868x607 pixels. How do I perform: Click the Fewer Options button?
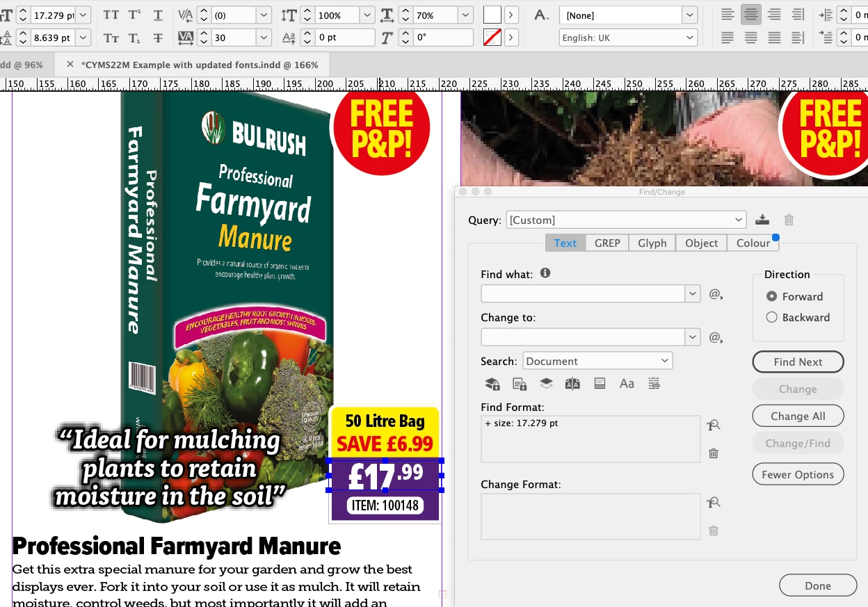coord(798,474)
